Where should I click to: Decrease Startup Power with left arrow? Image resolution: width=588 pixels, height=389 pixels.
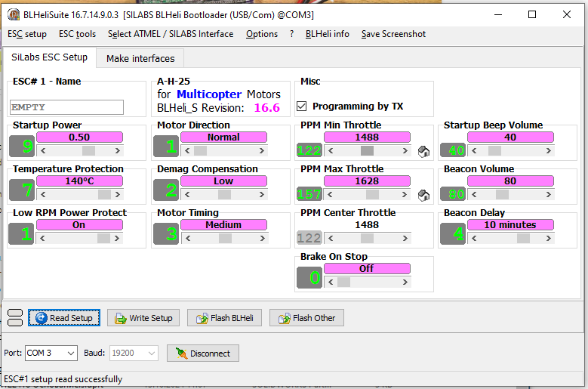click(44, 151)
